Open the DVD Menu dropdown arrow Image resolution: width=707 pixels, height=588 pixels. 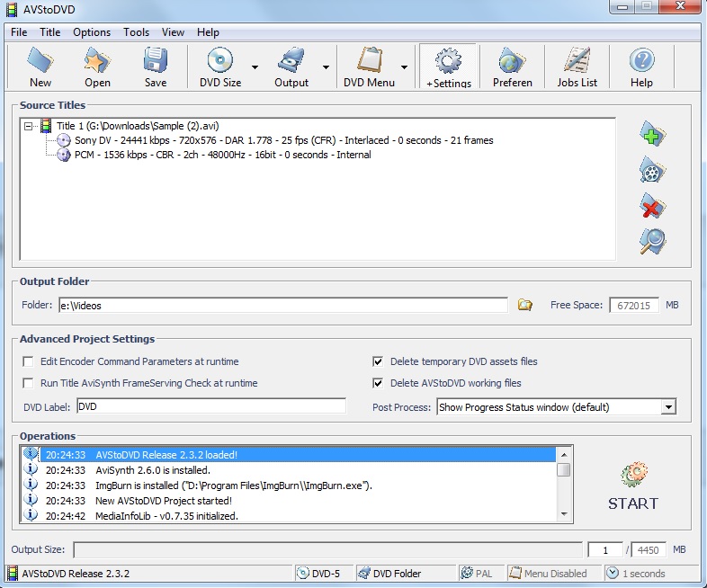coord(404,67)
